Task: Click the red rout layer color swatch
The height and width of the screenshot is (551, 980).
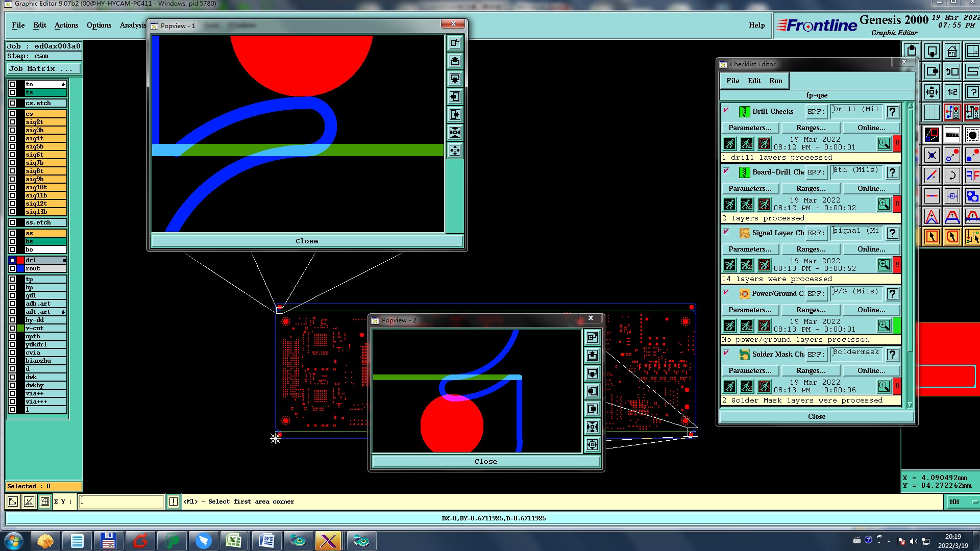Action: [x=20, y=260]
